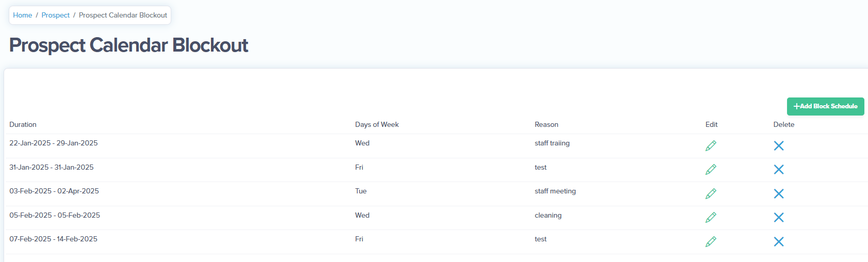The height and width of the screenshot is (262, 868).
Task: Delete the 07-Feb-2025 test blockout
Action: click(779, 242)
